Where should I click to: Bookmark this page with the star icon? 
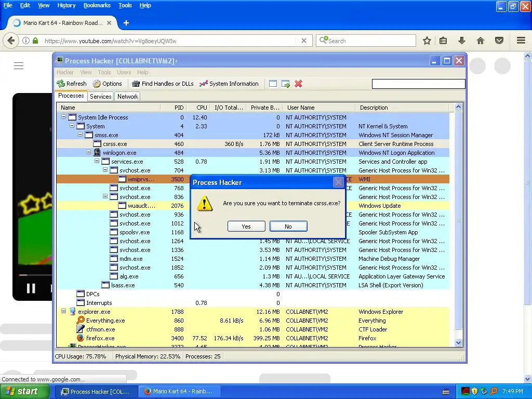(x=427, y=41)
